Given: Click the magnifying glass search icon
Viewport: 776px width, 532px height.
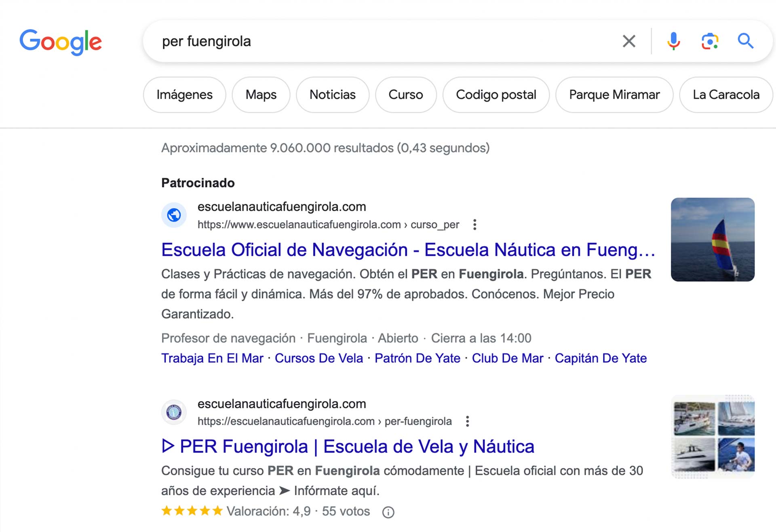Looking at the screenshot, I should pos(746,41).
